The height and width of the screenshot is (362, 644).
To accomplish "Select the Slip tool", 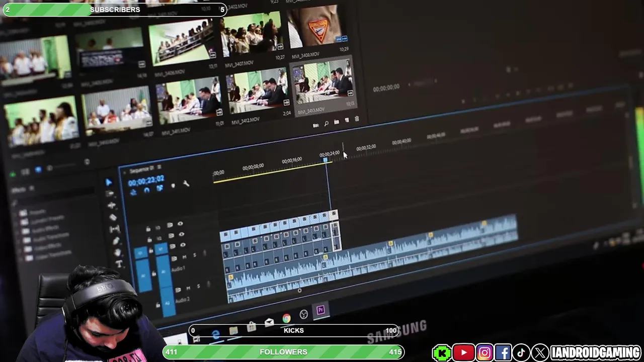I will (115, 229).
